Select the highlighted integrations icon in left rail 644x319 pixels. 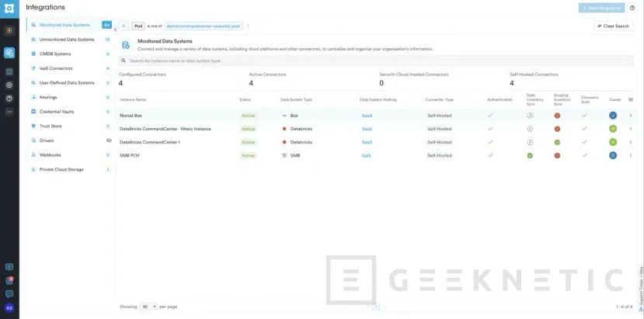9,53
